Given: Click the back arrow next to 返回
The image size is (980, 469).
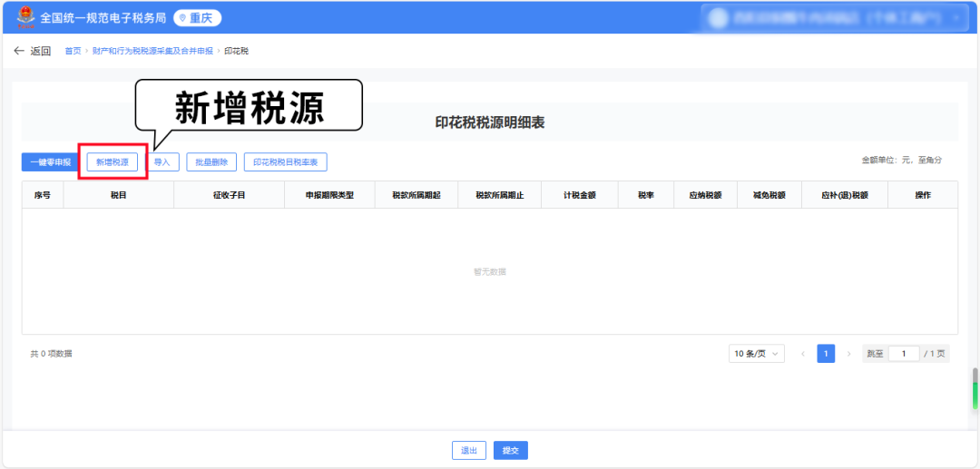Looking at the screenshot, I should click(x=19, y=51).
